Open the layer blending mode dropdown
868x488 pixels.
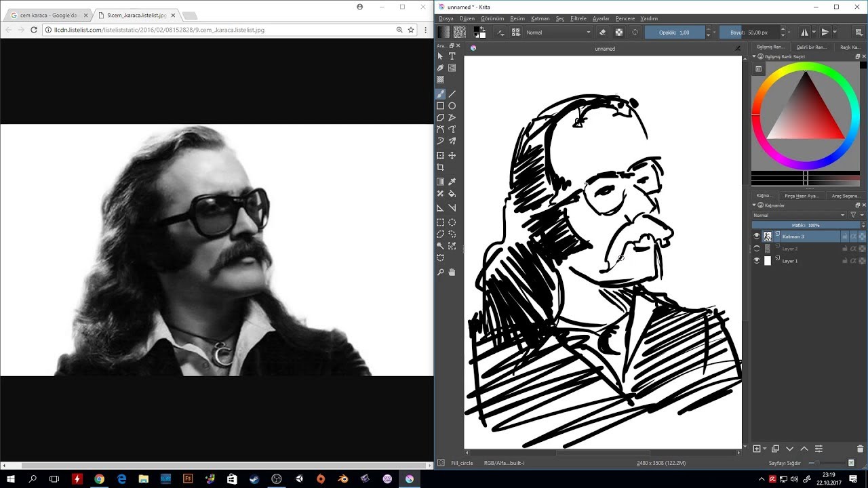799,215
